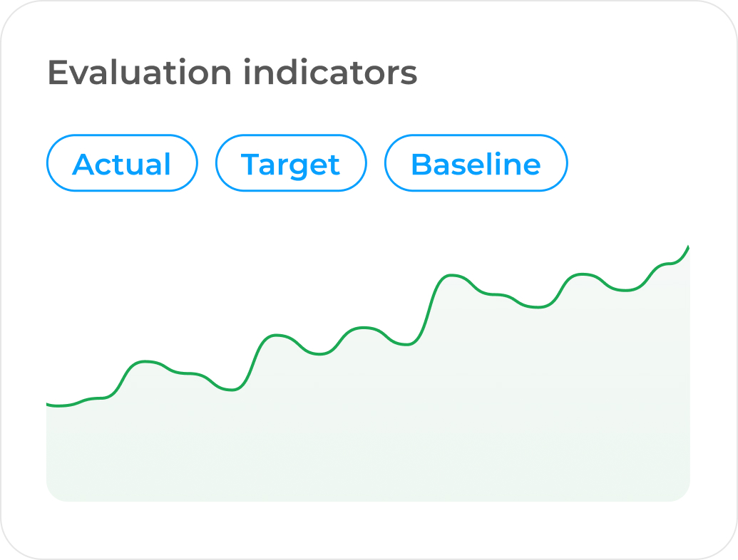Viewport: 738px width, 560px height.
Task: Select the third peak of the green line
Action: (364, 327)
